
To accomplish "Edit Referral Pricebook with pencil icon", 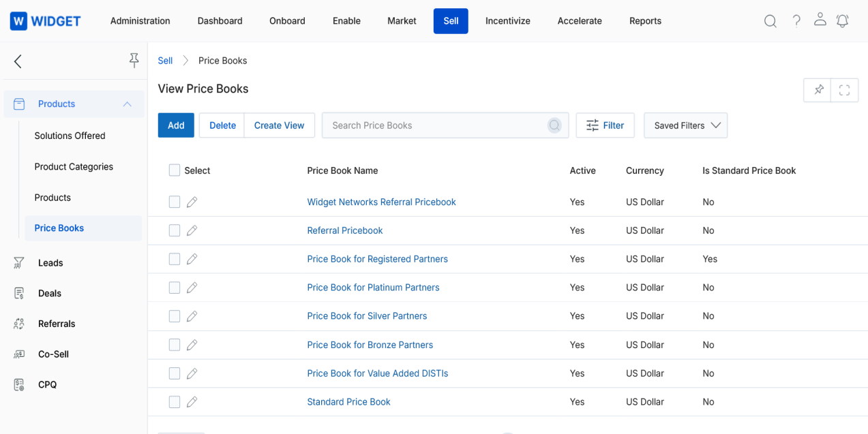I will pyautogui.click(x=192, y=230).
